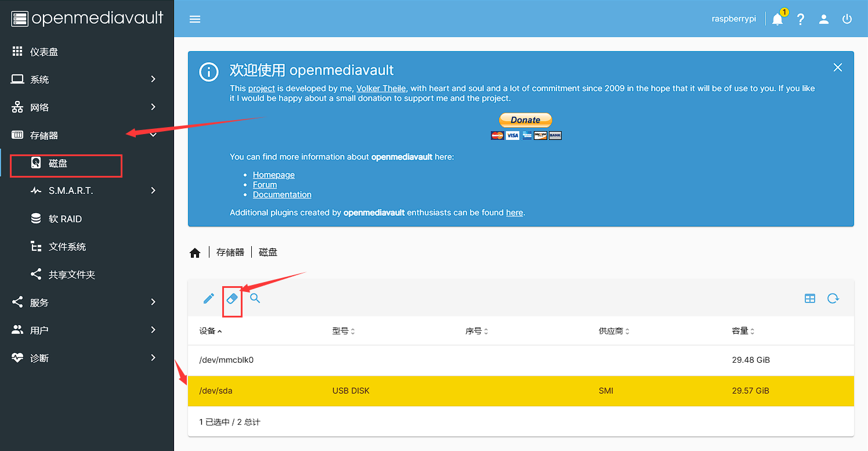Open the Forum link
This screenshot has width=868, height=451.
[265, 185]
